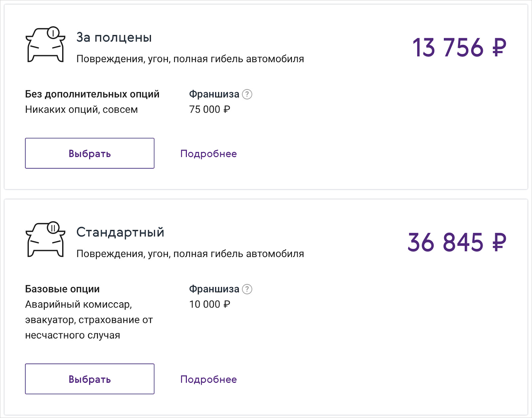Screen dimensions: 532x418
Task: Click the Базовые опции heading
Action: pyautogui.click(x=62, y=289)
